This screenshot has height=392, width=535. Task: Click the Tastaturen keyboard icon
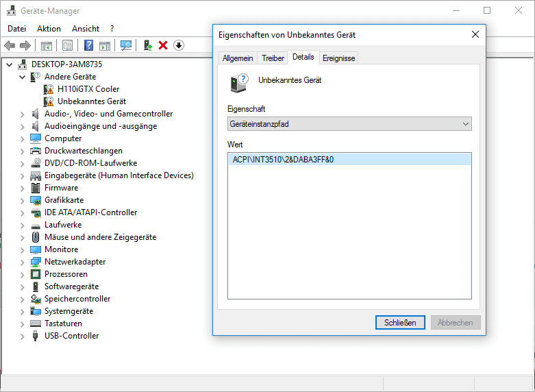[36, 323]
